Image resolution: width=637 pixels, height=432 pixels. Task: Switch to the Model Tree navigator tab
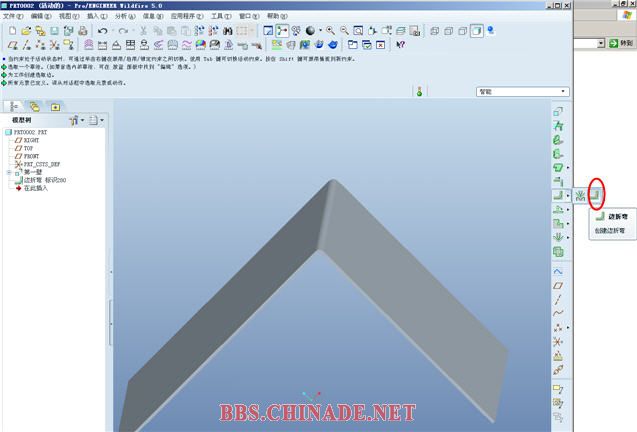[14, 106]
